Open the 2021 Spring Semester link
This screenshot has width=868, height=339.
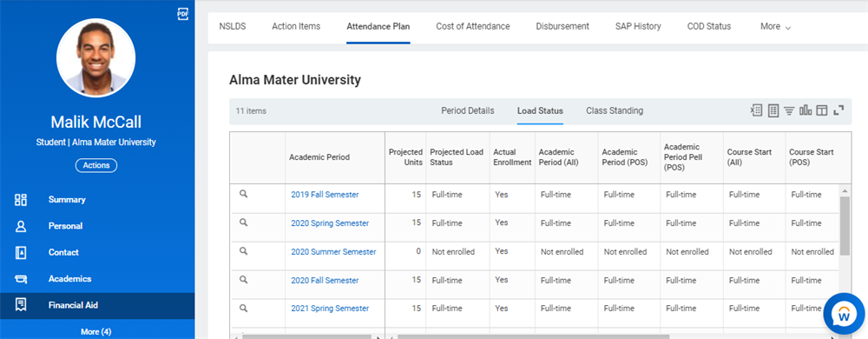click(330, 309)
